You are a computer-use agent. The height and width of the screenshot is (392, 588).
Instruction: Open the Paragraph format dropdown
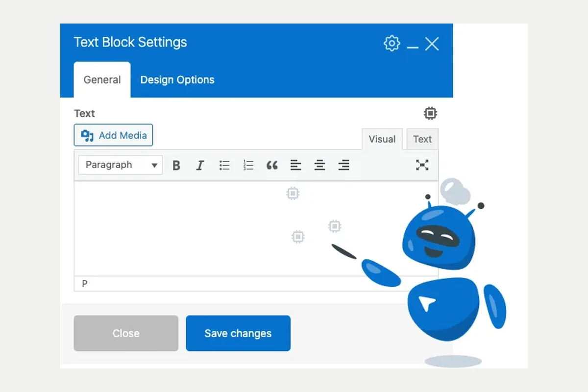[120, 165]
